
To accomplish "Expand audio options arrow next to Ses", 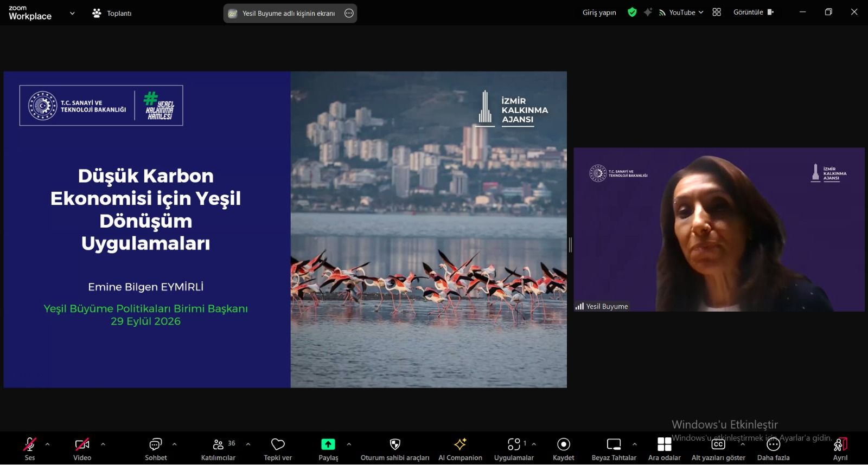I will [x=47, y=444].
